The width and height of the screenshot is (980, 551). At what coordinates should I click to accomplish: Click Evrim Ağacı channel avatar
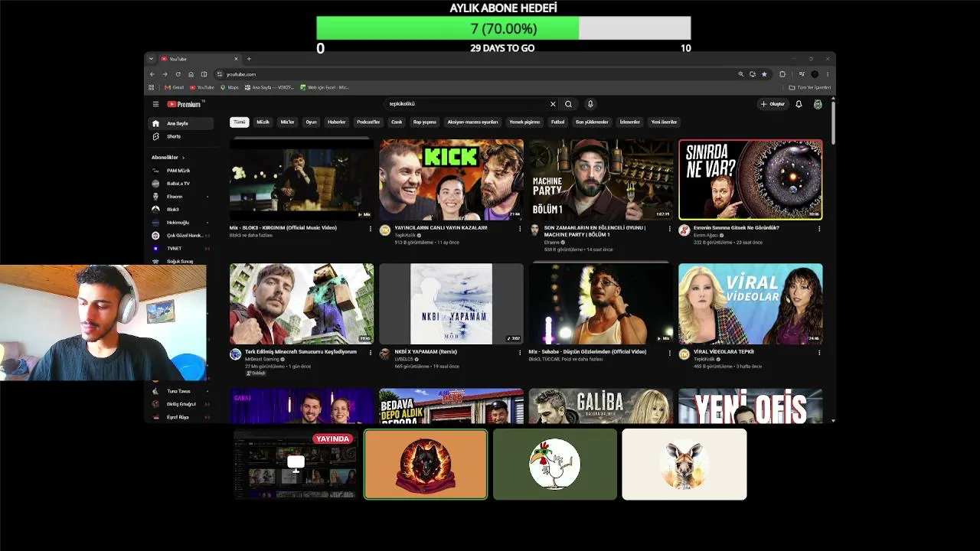pos(684,230)
